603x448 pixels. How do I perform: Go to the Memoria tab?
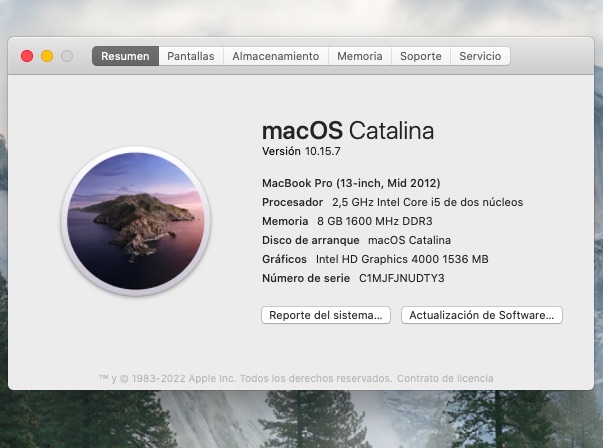pyautogui.click(x=359, y=57)
